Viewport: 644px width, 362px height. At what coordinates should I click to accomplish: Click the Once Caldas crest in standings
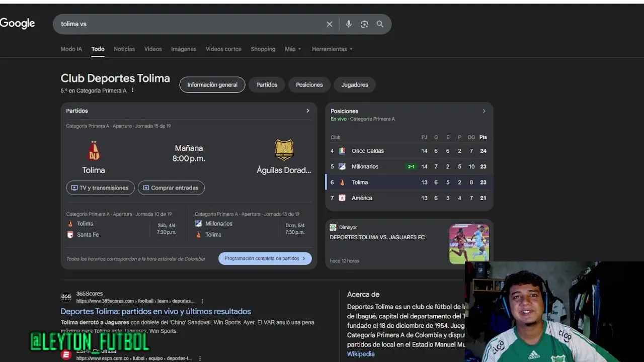(342, 151)
